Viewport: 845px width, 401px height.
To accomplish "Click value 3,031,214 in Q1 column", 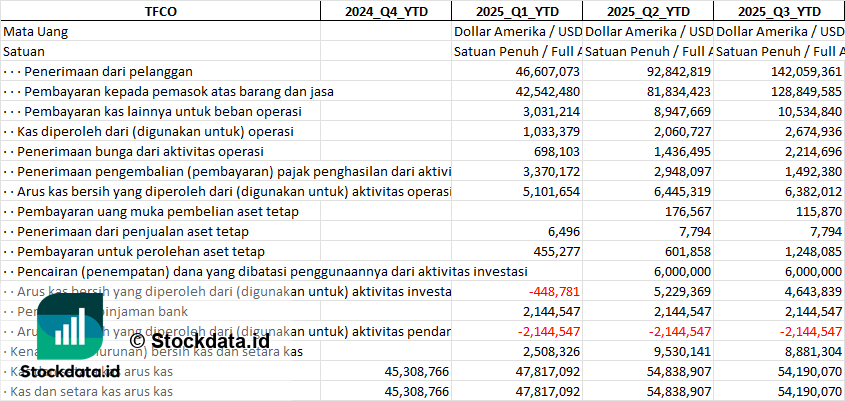I will pos(549,112).
